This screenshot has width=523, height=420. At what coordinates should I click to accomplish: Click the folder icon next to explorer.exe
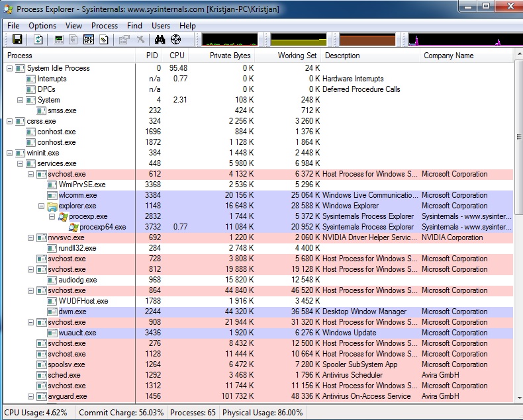[52, 206]
